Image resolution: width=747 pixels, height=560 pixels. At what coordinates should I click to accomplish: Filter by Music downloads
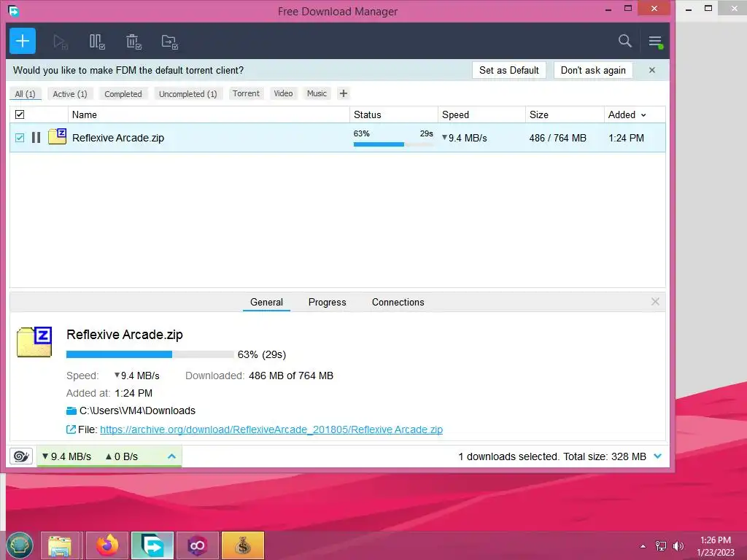(x=317, y=93)
